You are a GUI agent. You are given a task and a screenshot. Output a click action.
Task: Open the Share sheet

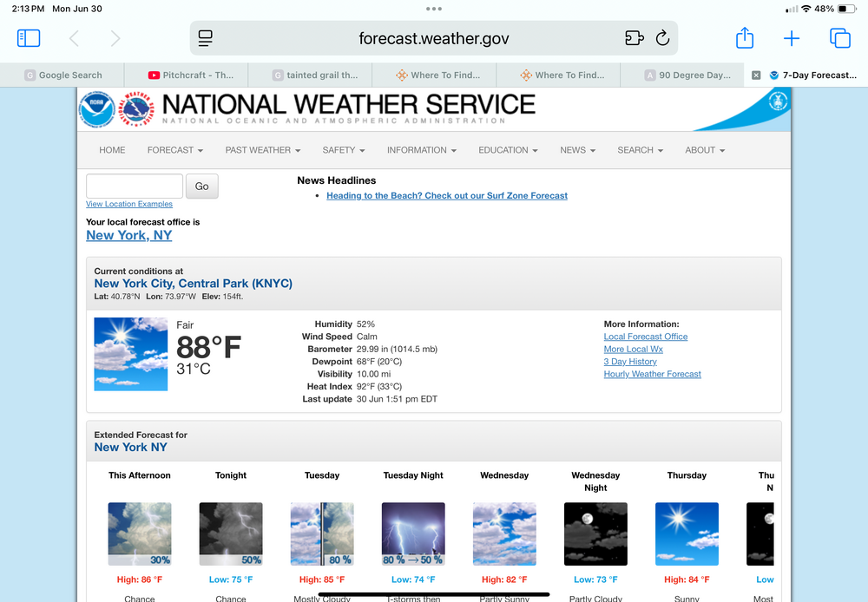click(745, 37)
